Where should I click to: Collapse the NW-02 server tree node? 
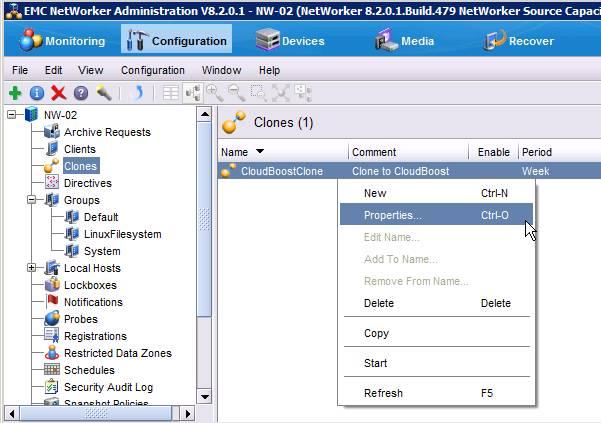tap(12, 115)
